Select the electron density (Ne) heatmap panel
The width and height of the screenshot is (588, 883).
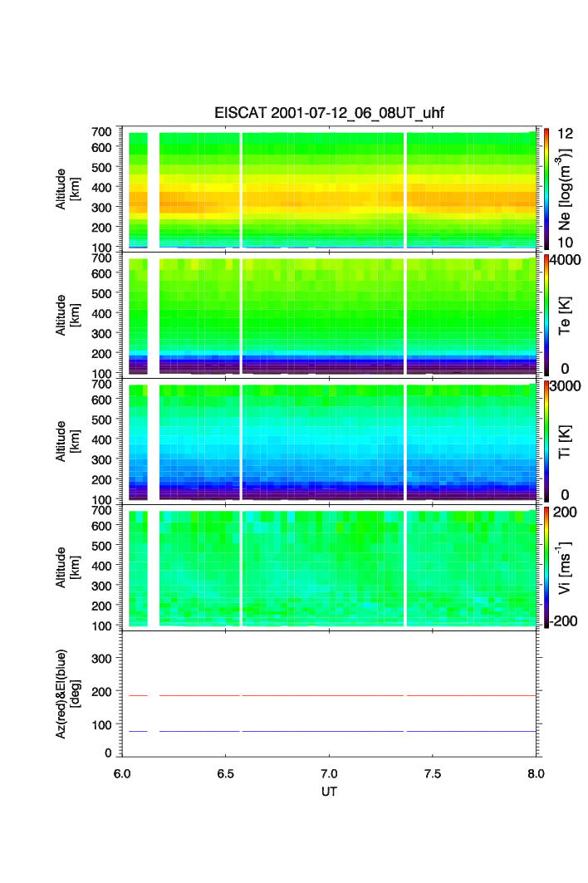click(x=330, y=189)
